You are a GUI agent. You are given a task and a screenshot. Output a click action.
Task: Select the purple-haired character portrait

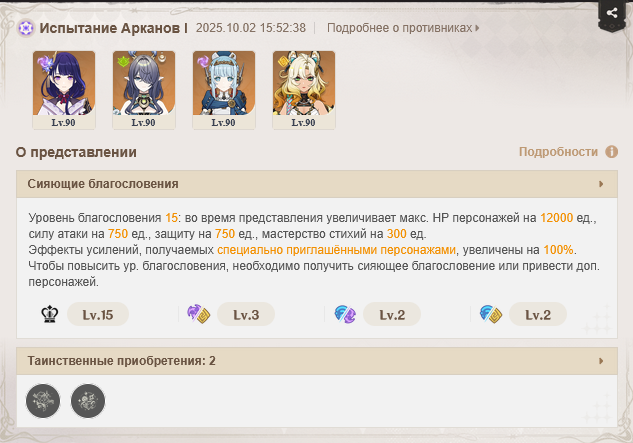[64, 90]
